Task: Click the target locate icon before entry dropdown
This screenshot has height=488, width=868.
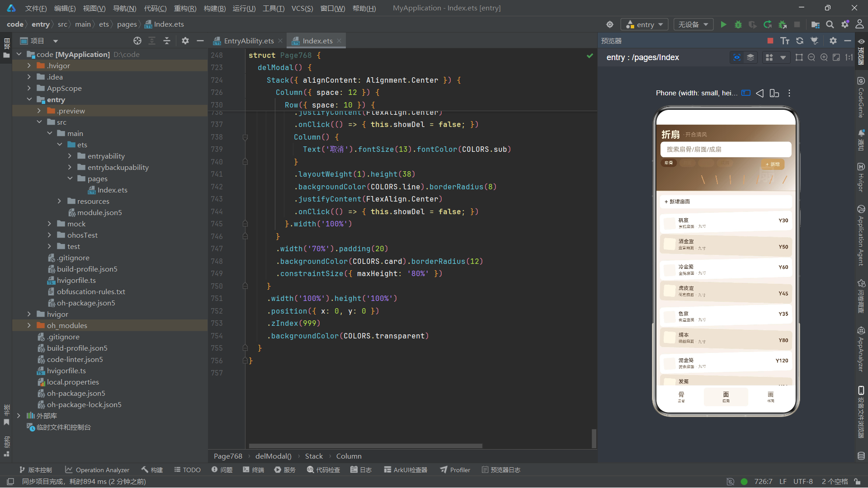Action: (x=610, y=24)
